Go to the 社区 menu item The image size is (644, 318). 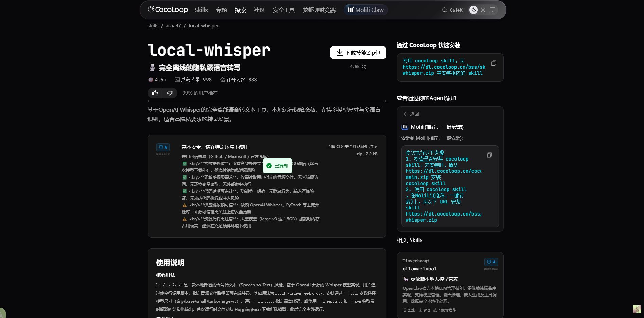click(x=259, y=10)
